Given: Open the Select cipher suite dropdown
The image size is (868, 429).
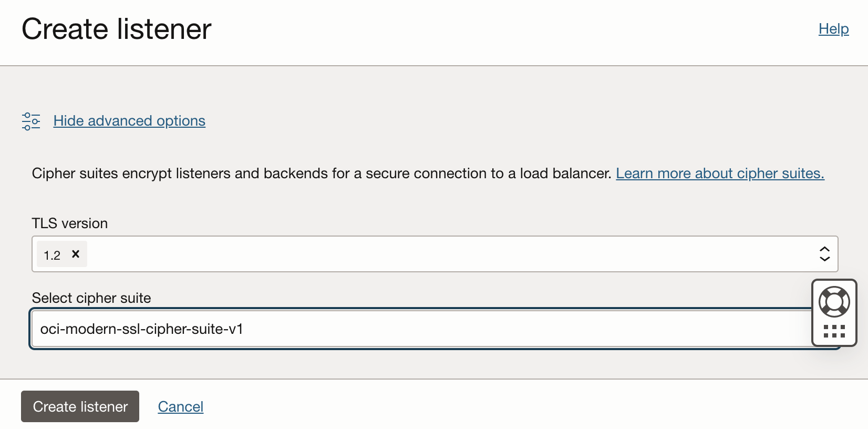Looking at the screenshot, I should pyautogui.click(x=420, y=329).
